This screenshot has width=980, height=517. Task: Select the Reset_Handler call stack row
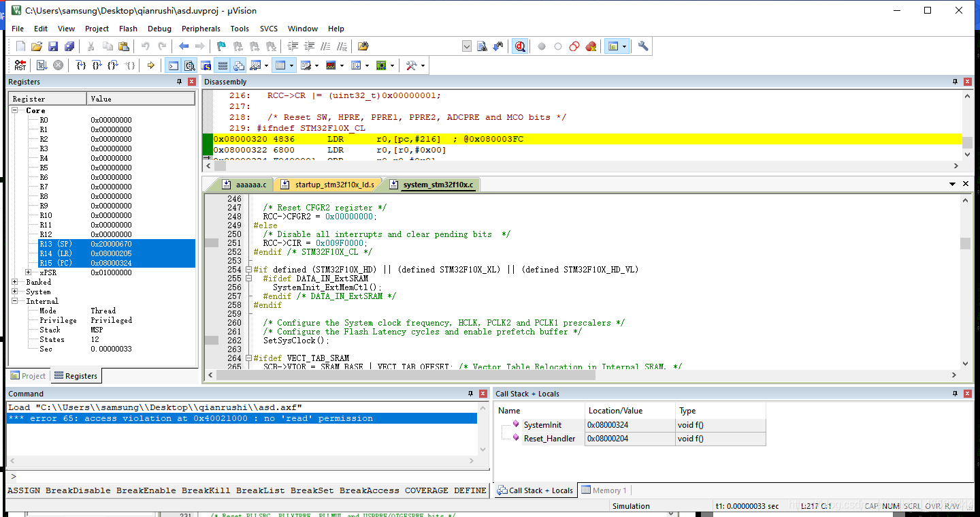click(631, 439)
